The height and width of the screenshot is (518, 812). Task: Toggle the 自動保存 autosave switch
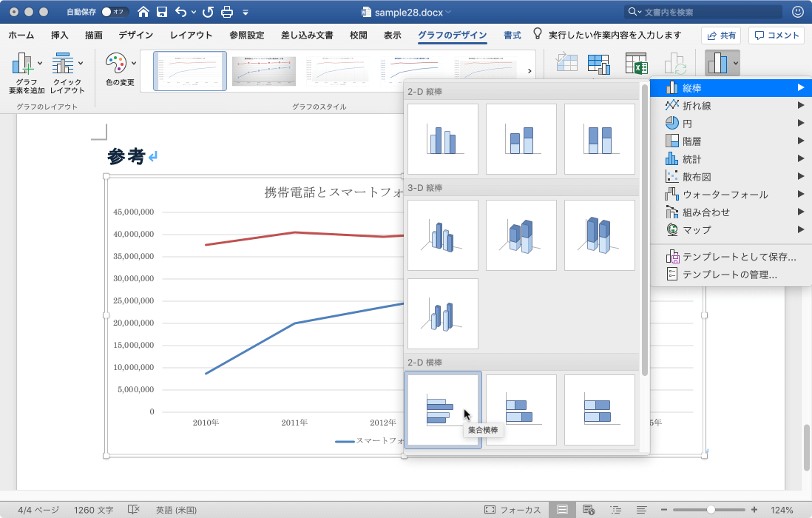click(x=115, y=12)
